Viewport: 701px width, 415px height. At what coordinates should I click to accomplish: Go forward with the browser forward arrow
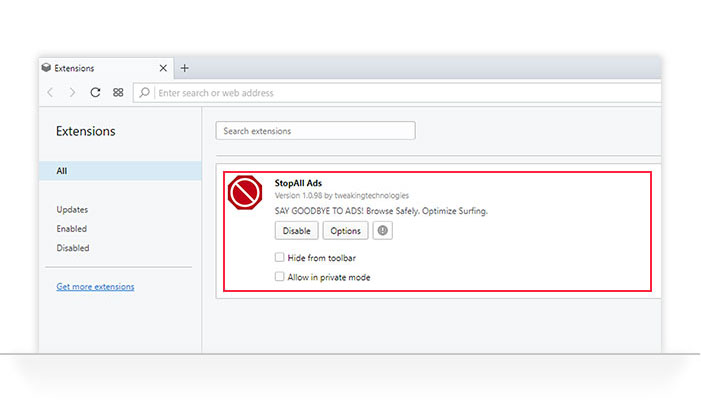(x=72, y=93)
